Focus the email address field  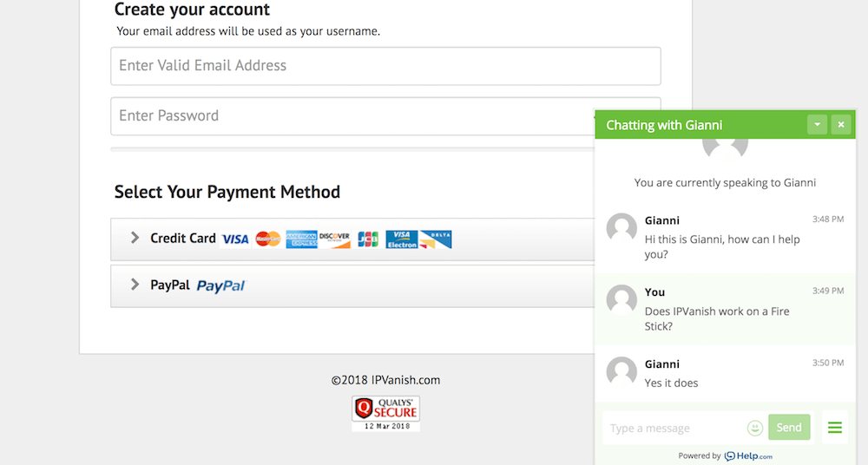pos(386,66)
